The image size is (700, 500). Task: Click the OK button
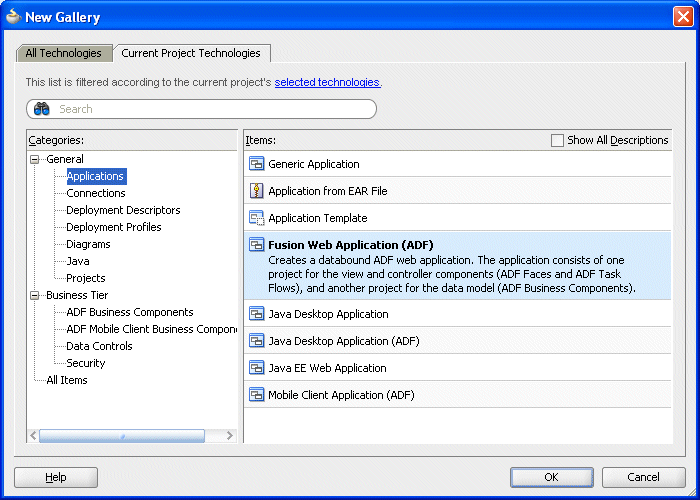[551, 477]
